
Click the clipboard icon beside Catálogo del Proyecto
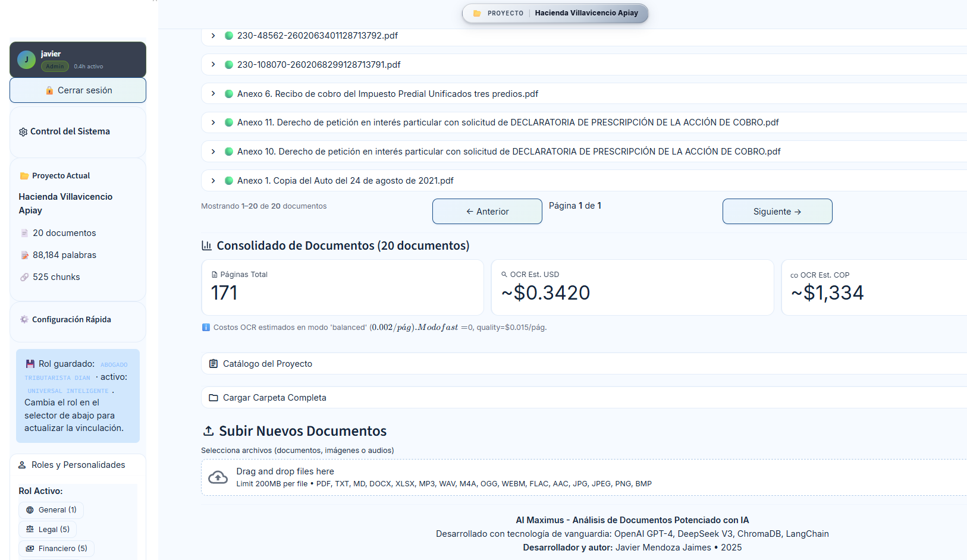click(214, 364)
